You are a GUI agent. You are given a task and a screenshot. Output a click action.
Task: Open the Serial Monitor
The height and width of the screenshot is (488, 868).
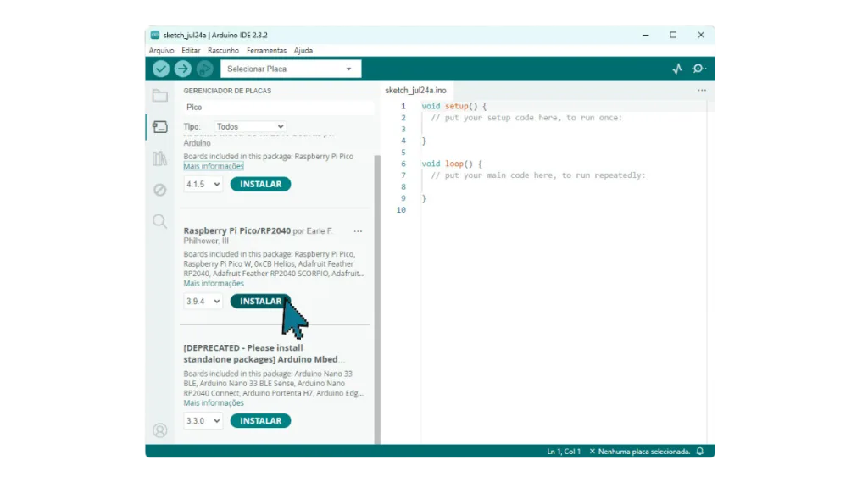699,69
